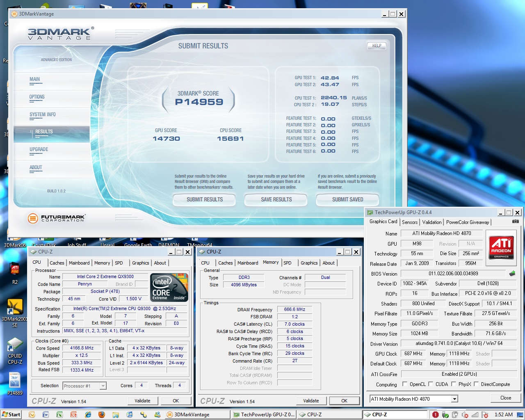Expand the Processor #1 selection dropdown
Viewport: 525px width, 420px height.
[x=103, y=386]
